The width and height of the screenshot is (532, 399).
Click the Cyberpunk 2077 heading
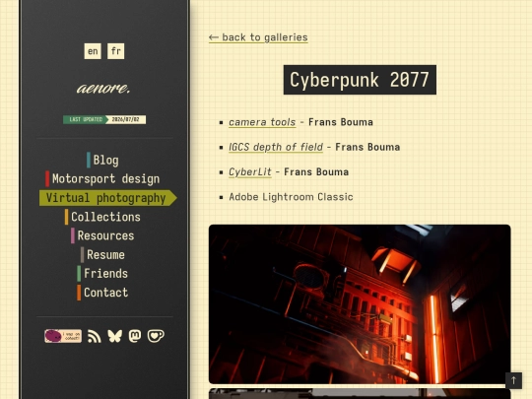(x=360, y=80)
